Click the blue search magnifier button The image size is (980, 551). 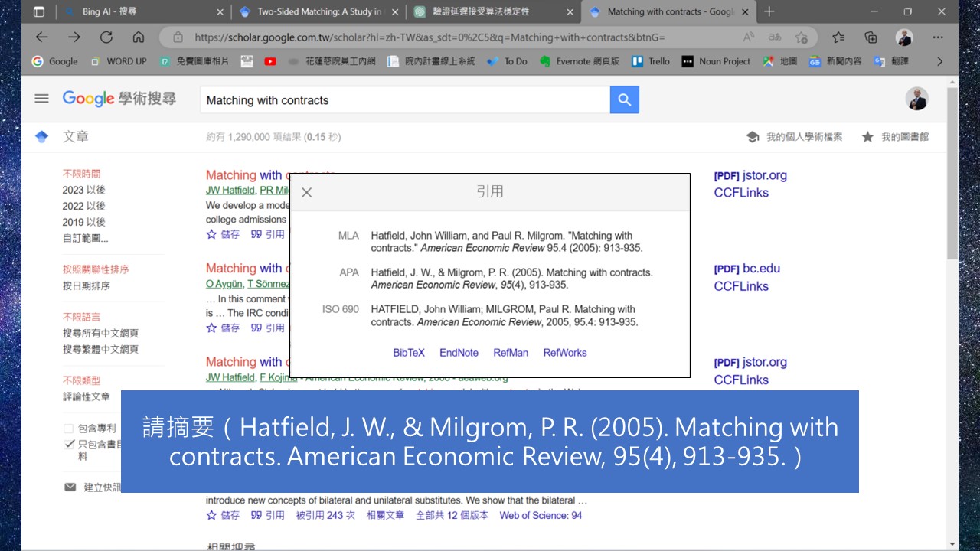624,99
